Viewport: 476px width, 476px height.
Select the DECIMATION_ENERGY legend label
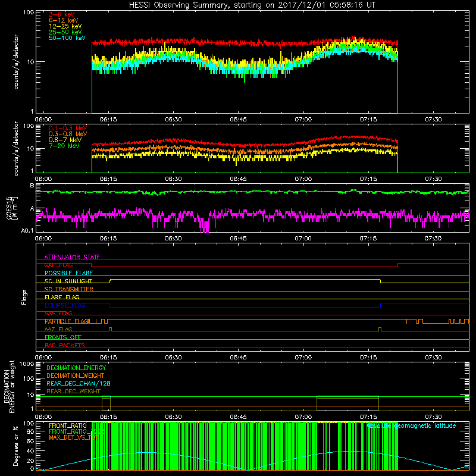[76, 368]
